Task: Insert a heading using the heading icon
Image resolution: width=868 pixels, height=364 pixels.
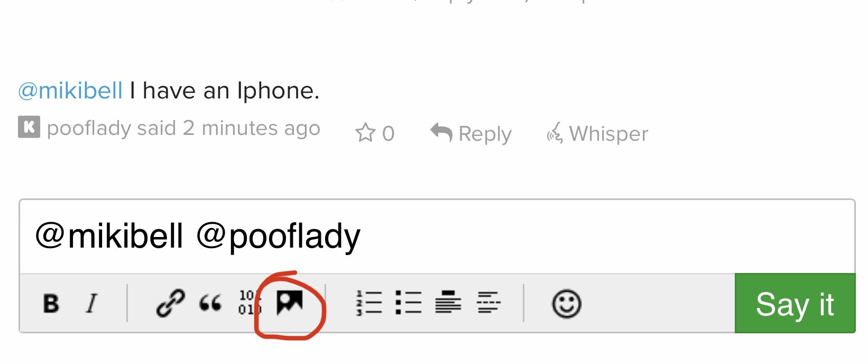Action: [448, 303]
